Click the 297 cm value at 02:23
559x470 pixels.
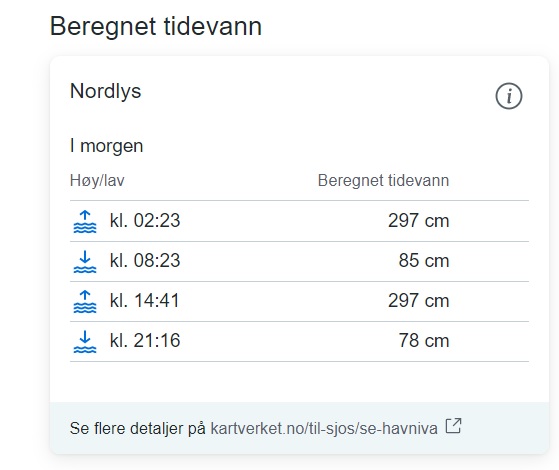pyautogui.click(x=419, y=220)
